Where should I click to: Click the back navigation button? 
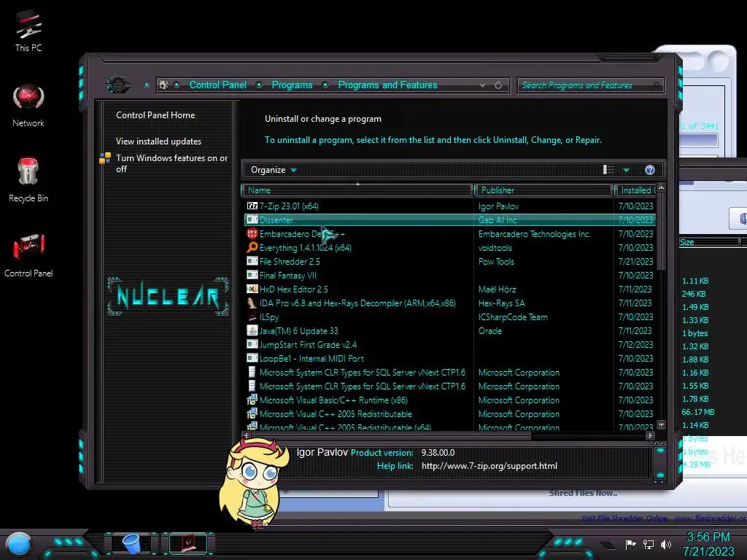click(117, 85)
